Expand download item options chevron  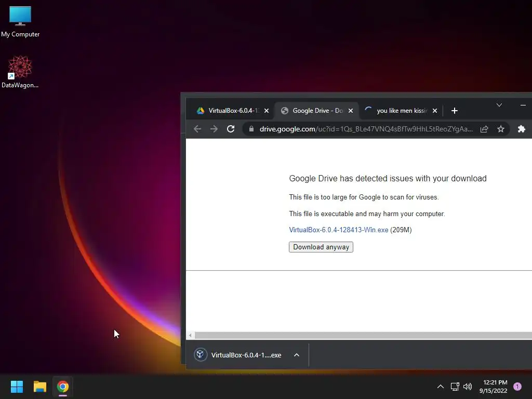[297, 355]
